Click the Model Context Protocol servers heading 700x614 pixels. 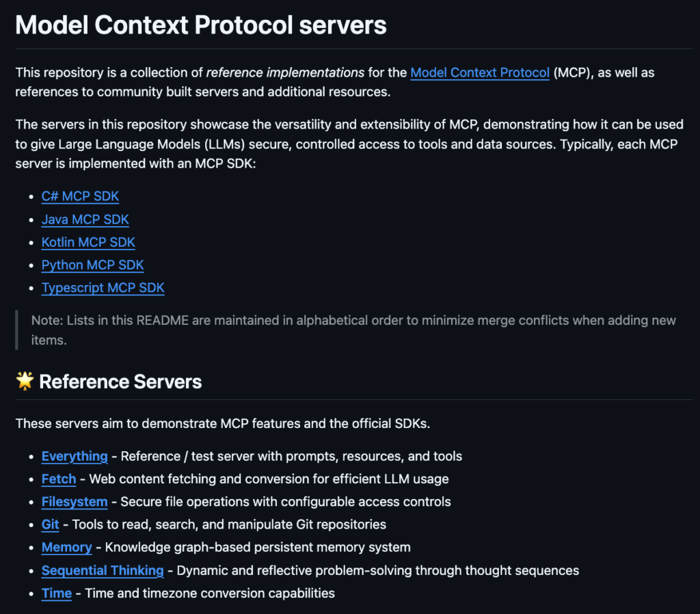click(x=201, y=25)
